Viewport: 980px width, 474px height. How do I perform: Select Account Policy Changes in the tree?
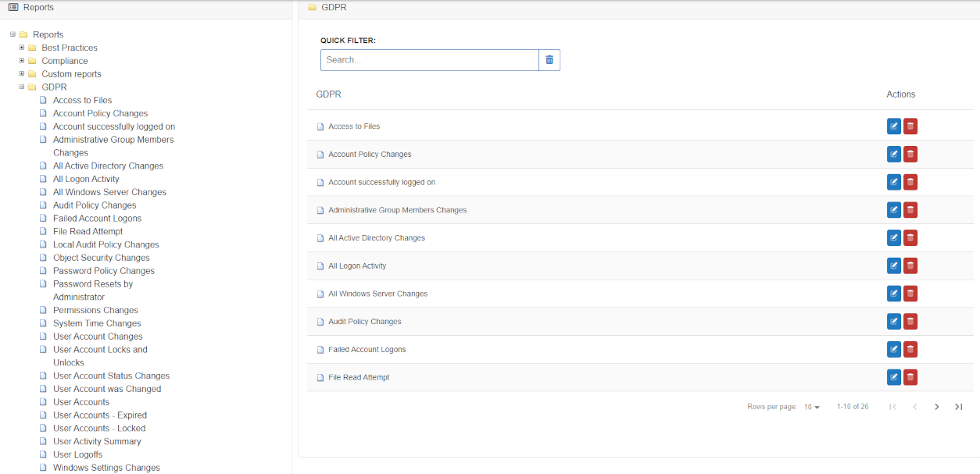(100, 113)
